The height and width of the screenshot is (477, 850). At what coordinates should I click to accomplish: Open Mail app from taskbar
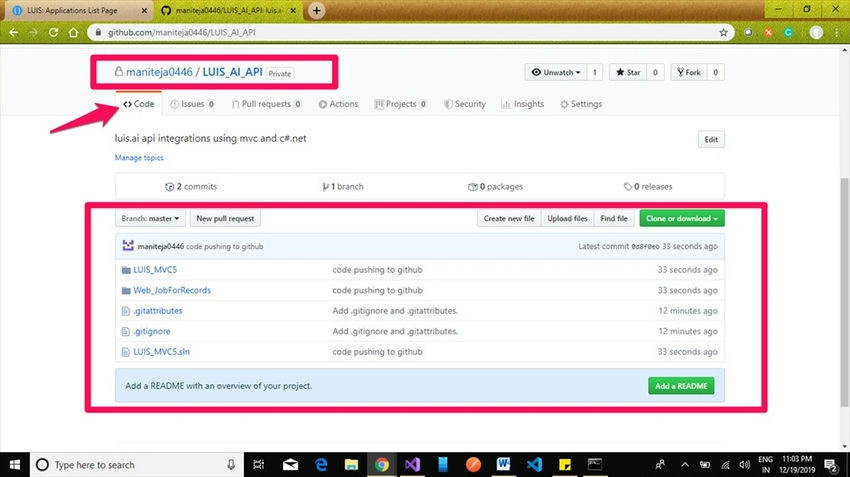(x=290, y=465)
